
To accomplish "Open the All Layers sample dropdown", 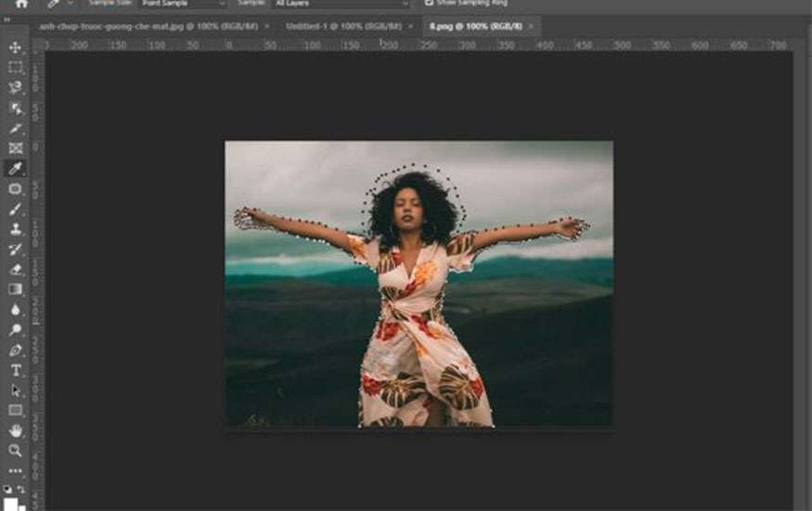I will pos(341,4).
